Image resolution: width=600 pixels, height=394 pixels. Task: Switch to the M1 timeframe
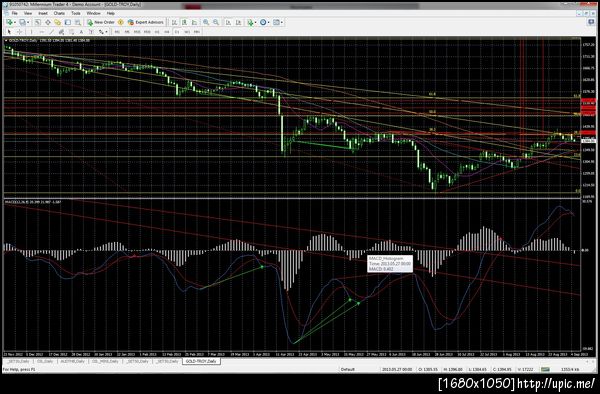(117, 32)
